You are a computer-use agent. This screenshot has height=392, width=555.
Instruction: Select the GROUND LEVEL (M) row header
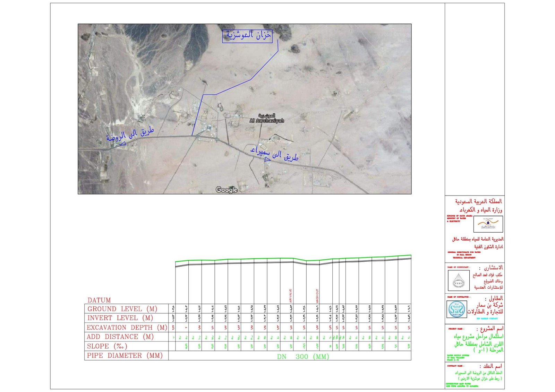(x=122, y=309)
